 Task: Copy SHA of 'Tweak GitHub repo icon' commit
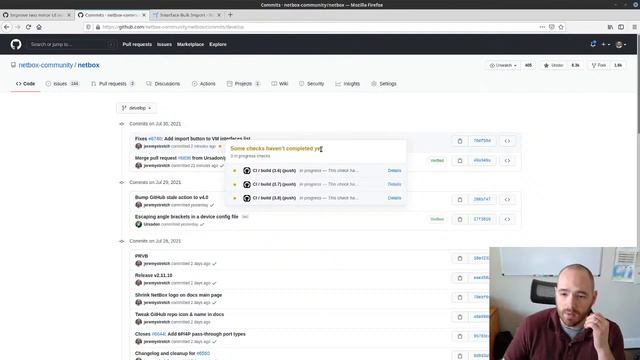pos(460,317)
